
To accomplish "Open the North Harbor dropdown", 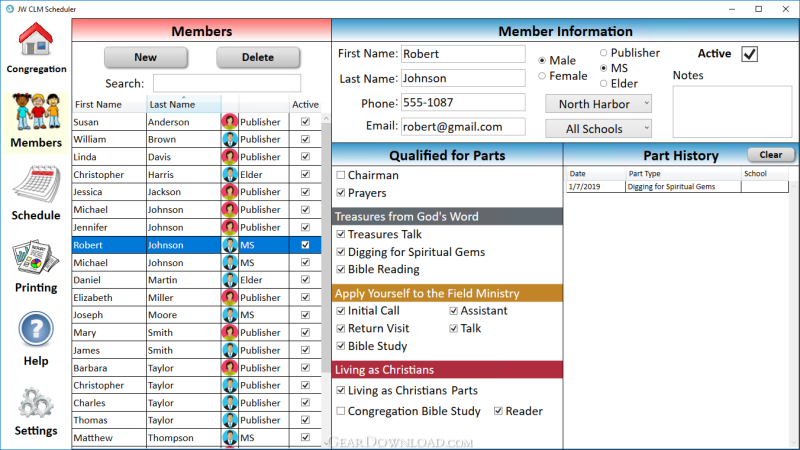I will pos(598,104).
